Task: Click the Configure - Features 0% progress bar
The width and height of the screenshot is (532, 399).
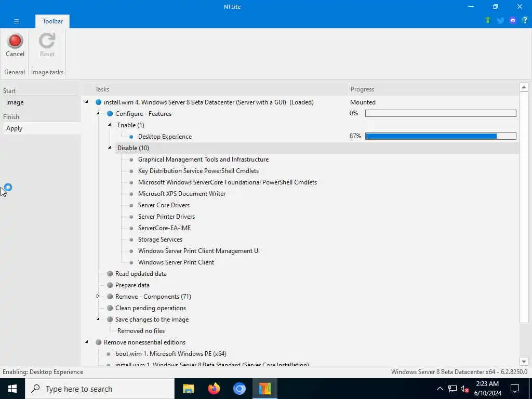Action: tap(441, 113)
